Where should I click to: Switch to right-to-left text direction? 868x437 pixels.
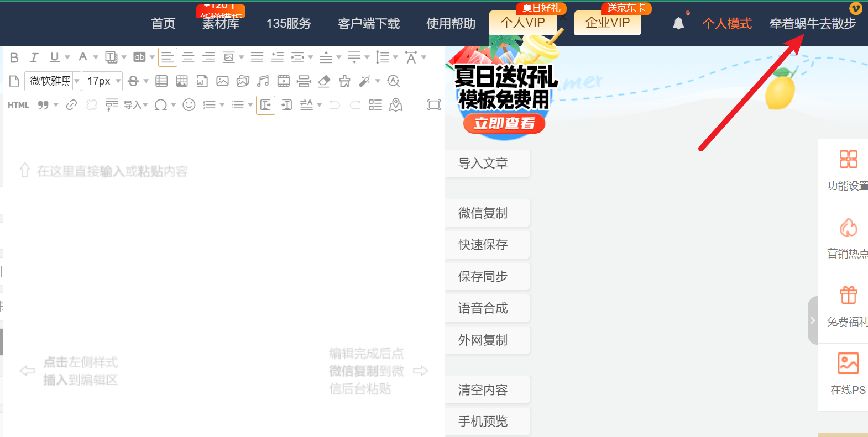click(286, 105)
